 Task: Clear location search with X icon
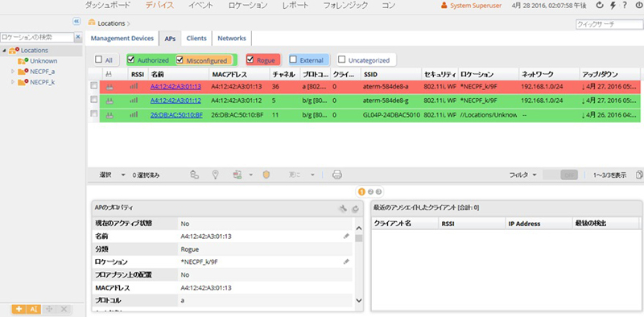[x=78, y=37]
